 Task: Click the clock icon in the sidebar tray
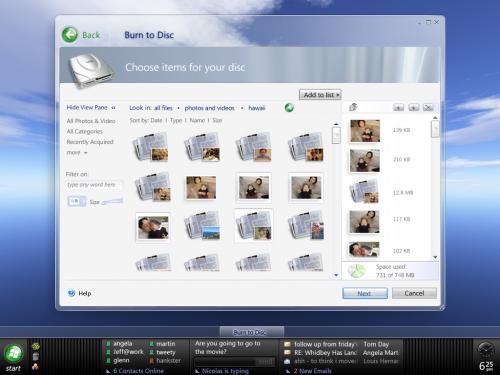pos(485,350)
